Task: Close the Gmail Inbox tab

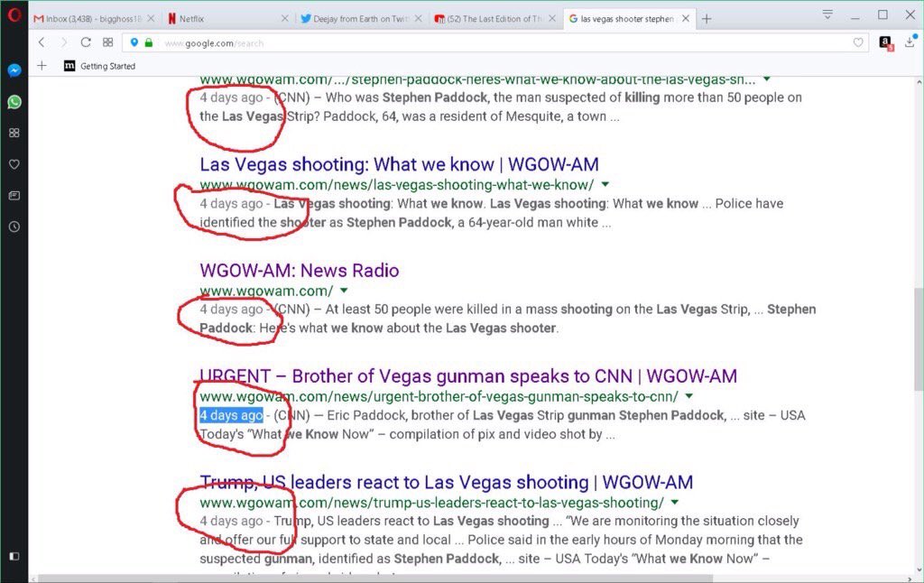Action: pyautogui.click(x=151, y=19)
